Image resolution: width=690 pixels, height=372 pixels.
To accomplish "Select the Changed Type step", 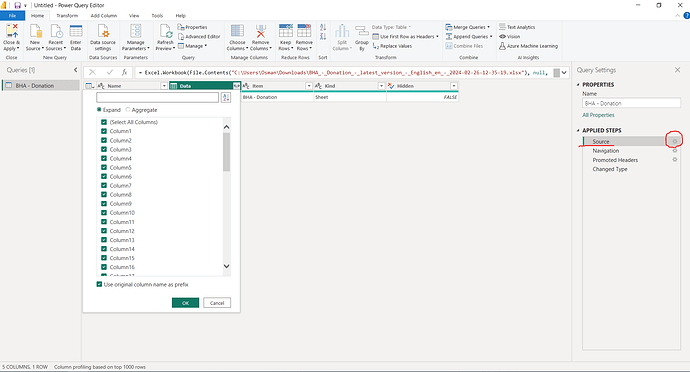I will coord(609,169).
